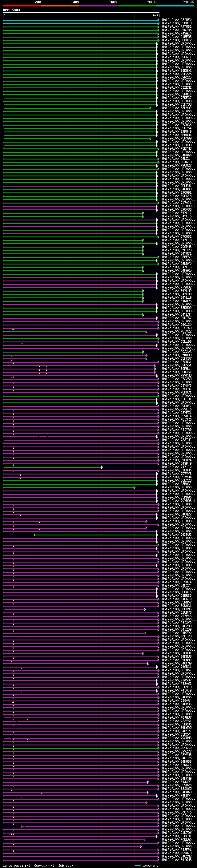Open hit UniRef100_A8IUF0
197x868 pixels.
coord(176,20)
